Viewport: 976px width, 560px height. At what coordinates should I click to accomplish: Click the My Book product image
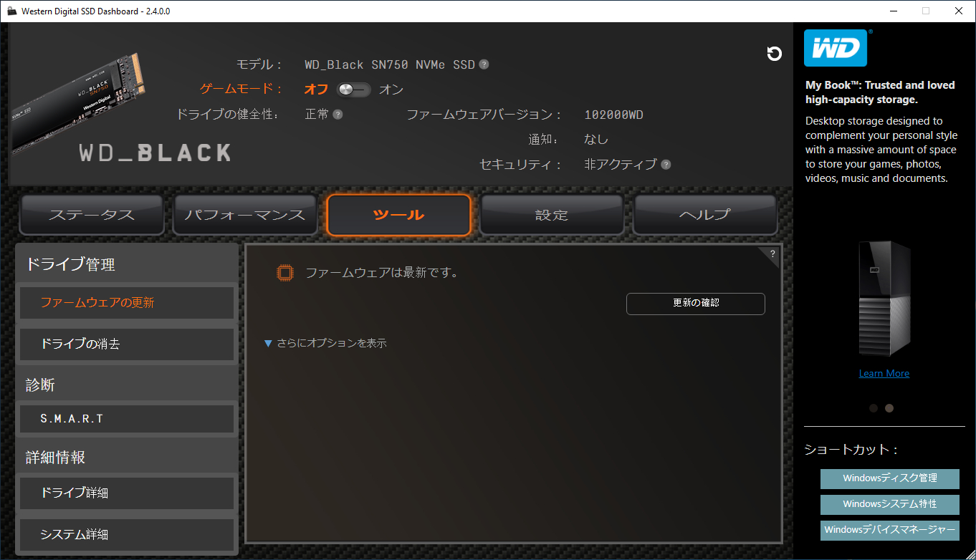[x=884, y=299]
